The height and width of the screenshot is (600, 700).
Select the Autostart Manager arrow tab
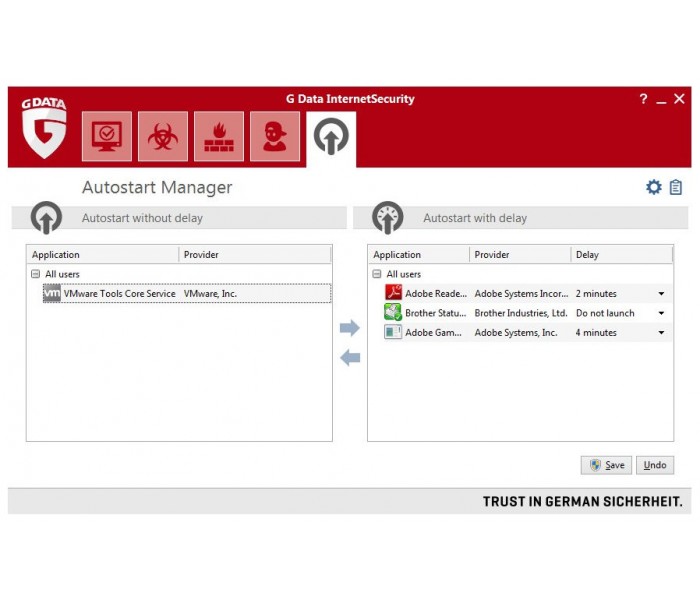tap(331, 137)
